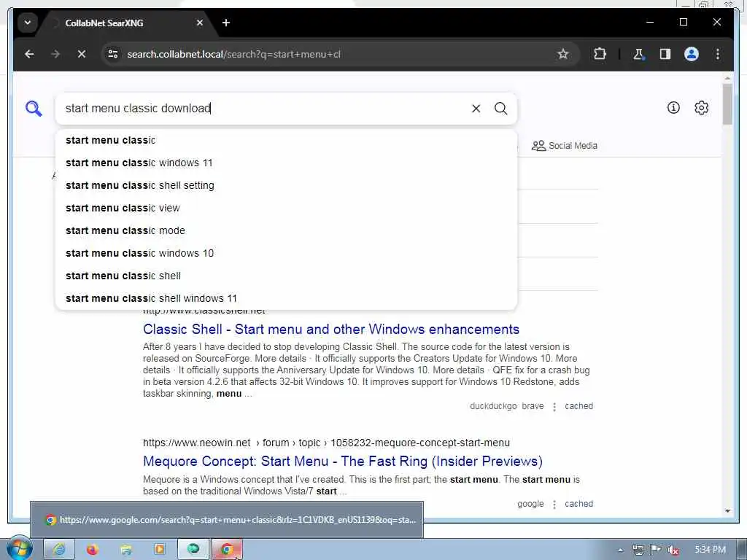Open Action Center flag icon
Image resolution: width=747 pixels, height=560 pixels.
tap(656, 550)
